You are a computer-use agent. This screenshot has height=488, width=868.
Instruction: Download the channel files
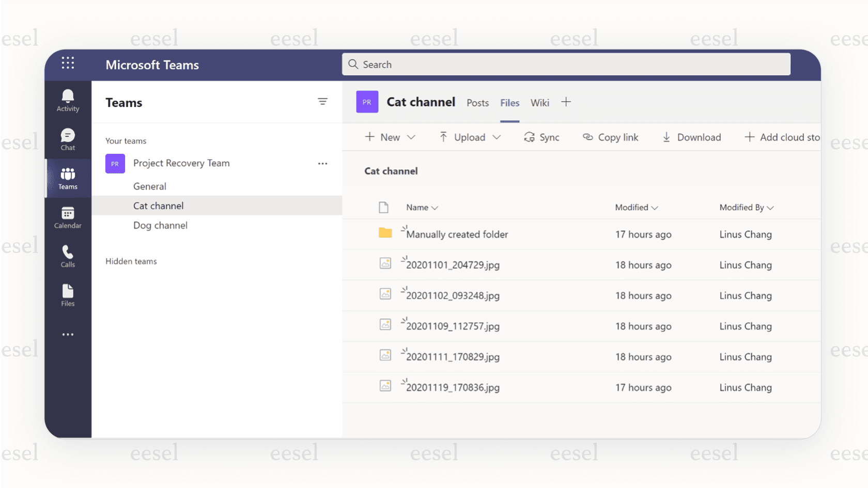[x=692, y=137]
